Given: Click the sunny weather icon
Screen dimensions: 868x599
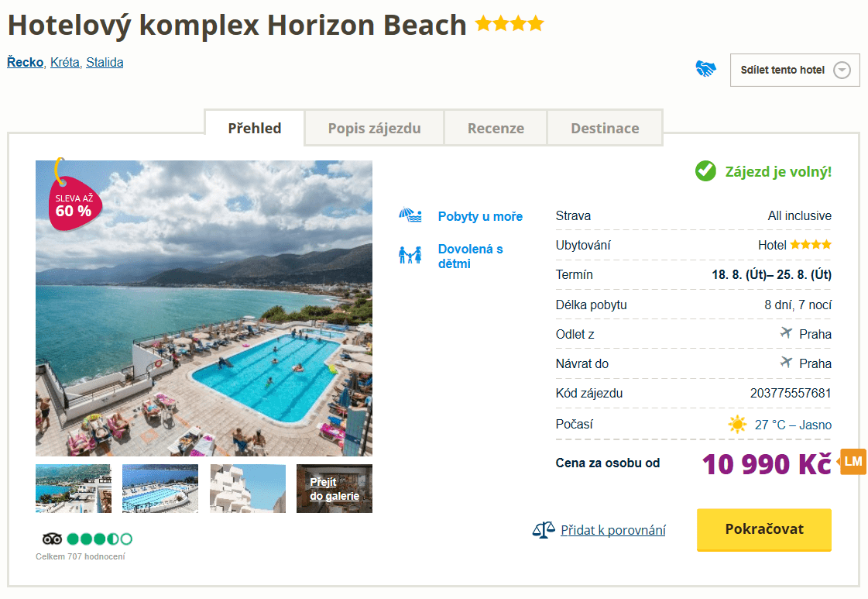Looking at the screenshot, I should (737, 425).
